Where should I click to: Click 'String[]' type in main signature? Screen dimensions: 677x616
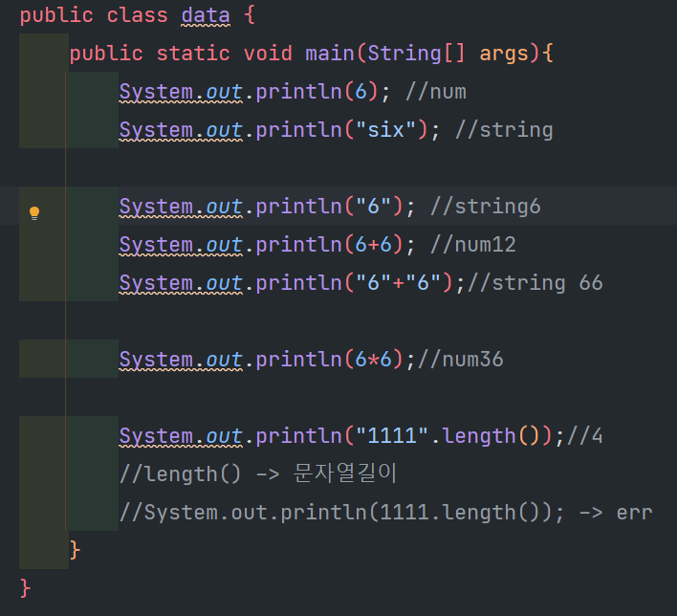[417, 54]
